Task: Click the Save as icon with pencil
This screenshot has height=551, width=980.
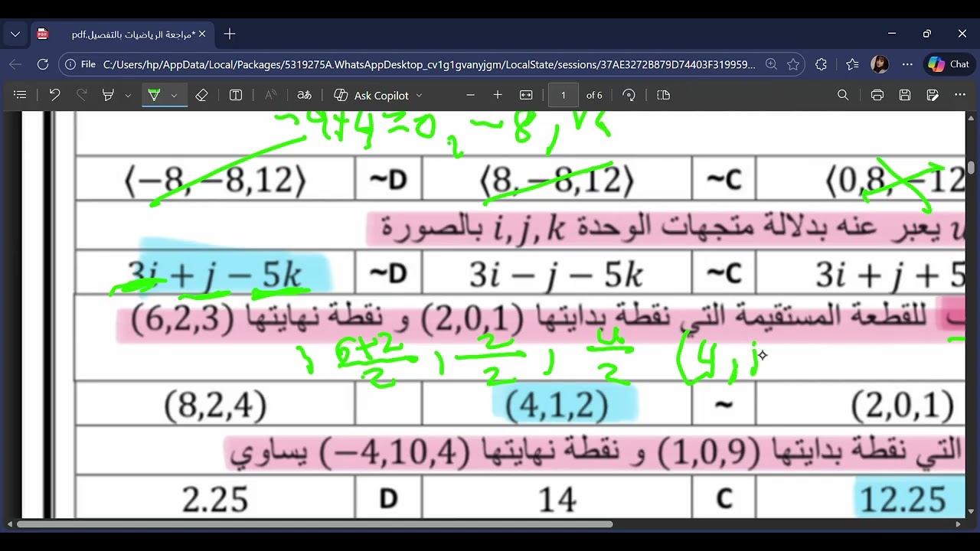Action: [933, 95]
